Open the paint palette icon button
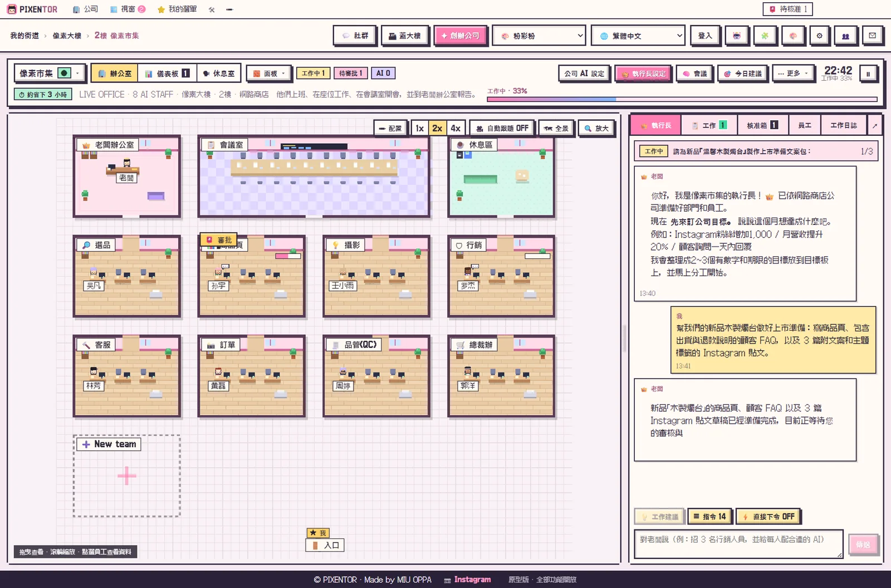 point(792,36)
